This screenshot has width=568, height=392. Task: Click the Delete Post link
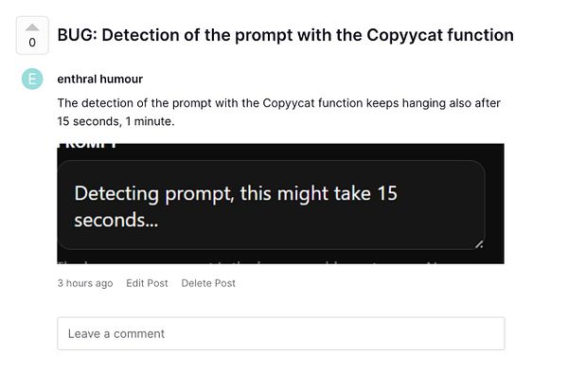coord(208,283)
